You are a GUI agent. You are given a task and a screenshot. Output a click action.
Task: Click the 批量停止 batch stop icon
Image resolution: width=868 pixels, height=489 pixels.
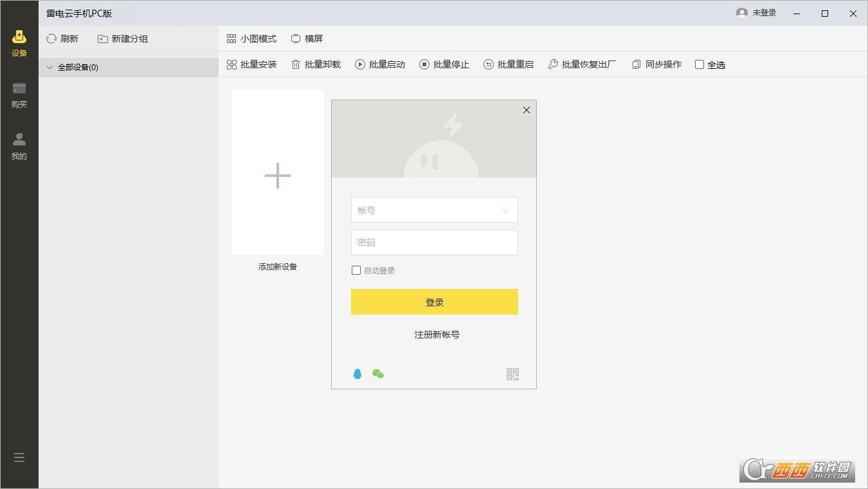coord(424,64)
